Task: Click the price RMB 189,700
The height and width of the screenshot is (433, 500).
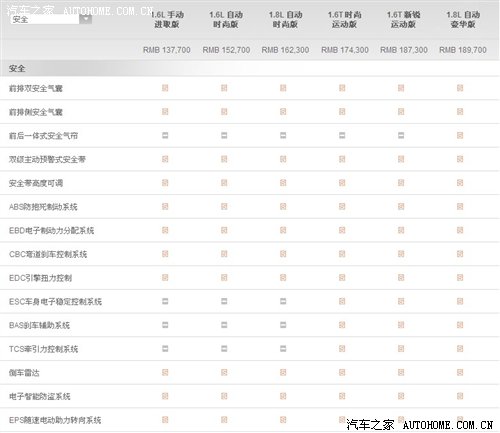Action: tap(463, 50)
